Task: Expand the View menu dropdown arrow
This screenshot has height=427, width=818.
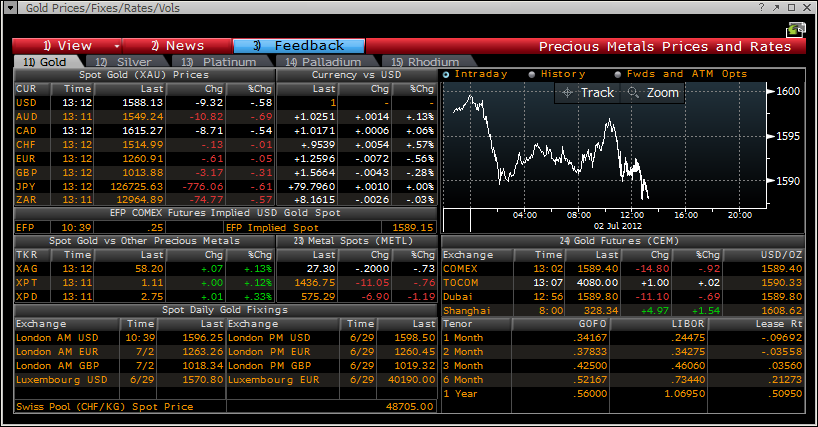Action: (117, 46)
